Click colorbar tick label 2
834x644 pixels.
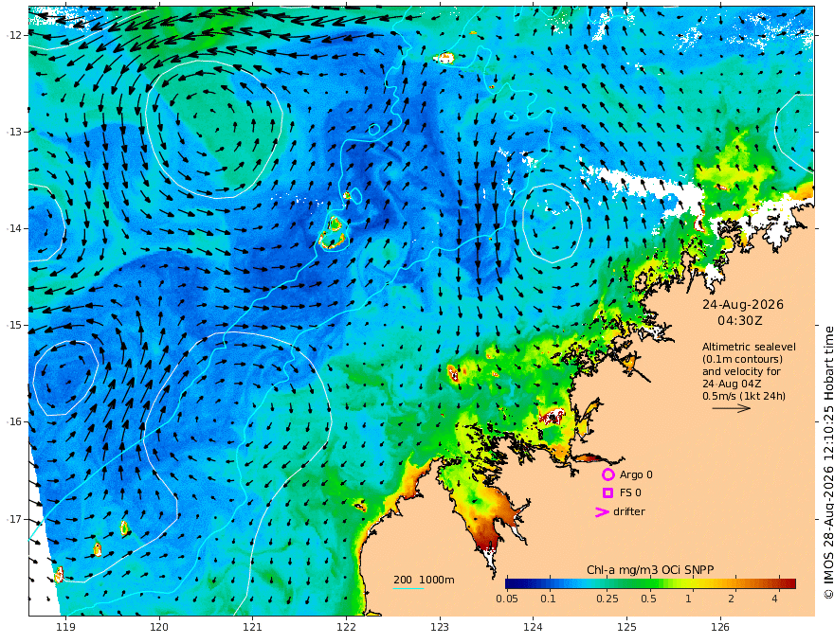[x=732, y=599]
